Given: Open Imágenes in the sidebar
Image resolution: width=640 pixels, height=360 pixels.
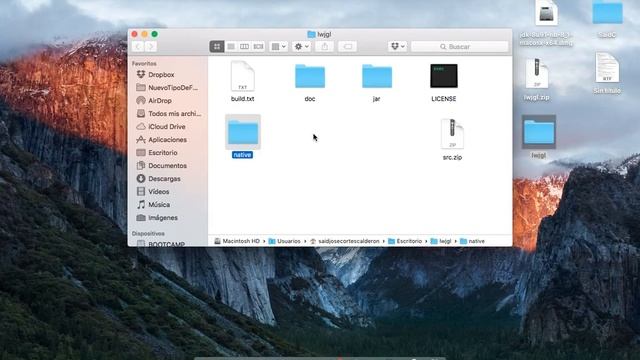Looking at the screenshot, I should tap(163, 218).
